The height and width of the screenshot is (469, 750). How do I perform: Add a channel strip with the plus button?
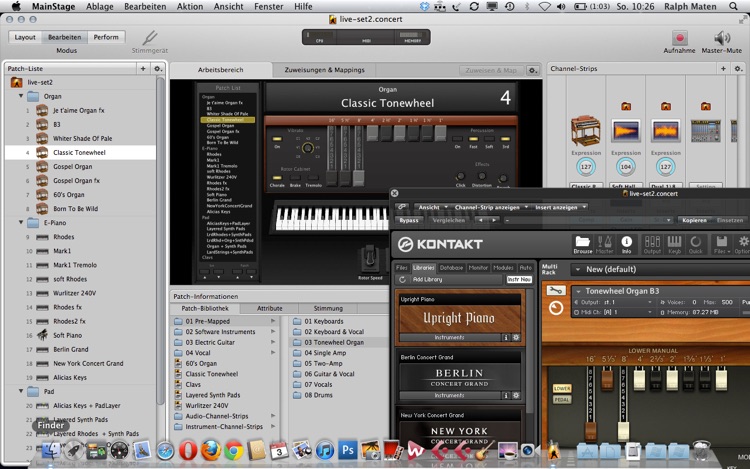pyautogui.click(x=723, y=68)
